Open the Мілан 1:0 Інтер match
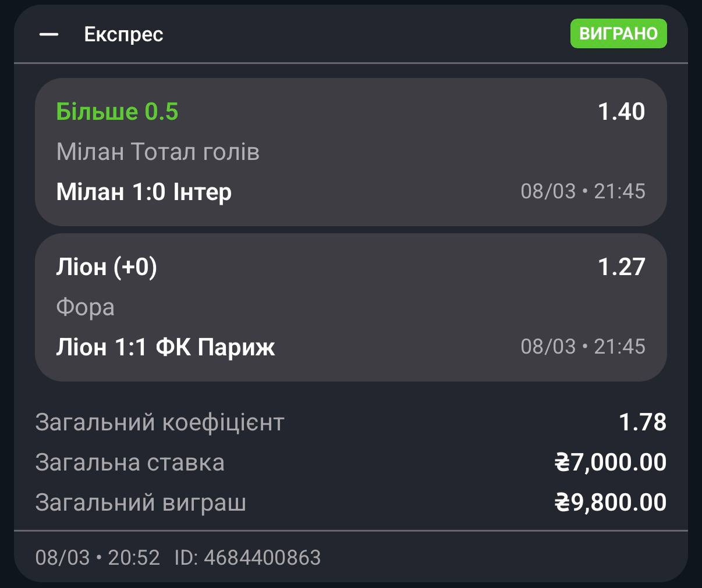The width and height of the screenshot is (702, 588). click(x=144, y=191)
